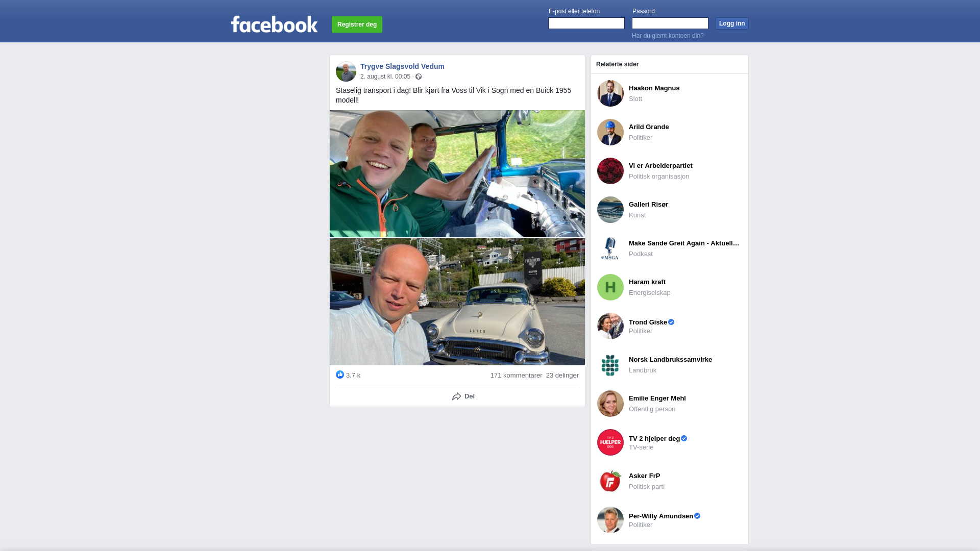Screen dimensions: 980x551
Task: Click the public globe icon next to post date
Action: (x=419, y=77)
